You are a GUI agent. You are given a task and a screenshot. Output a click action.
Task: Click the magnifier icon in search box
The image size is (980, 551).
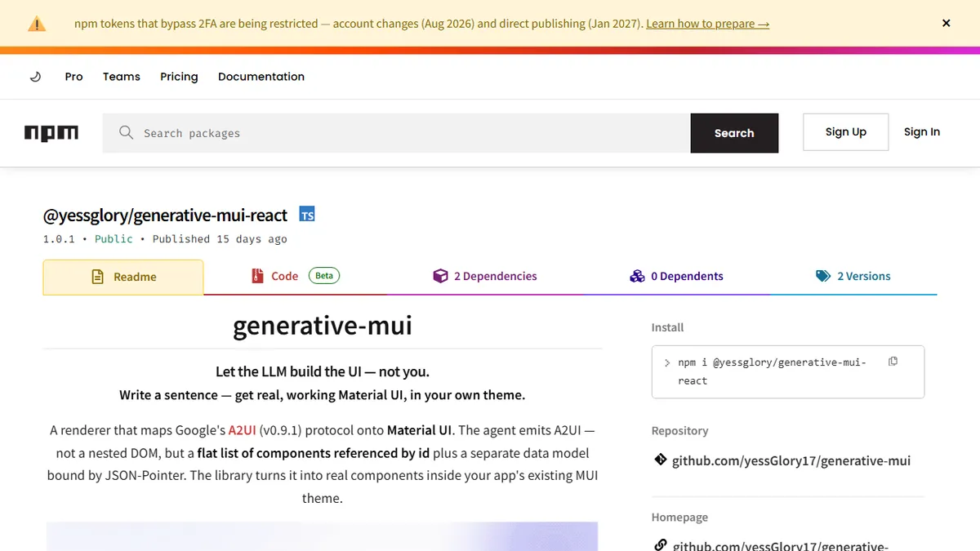pos(126,132)
